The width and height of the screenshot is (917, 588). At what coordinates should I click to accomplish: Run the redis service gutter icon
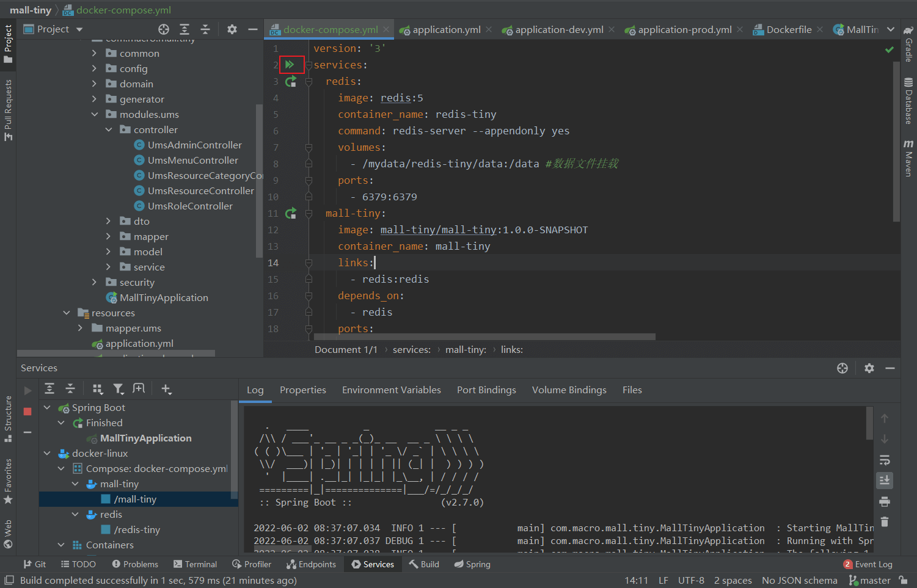click(x=291, y=81)
